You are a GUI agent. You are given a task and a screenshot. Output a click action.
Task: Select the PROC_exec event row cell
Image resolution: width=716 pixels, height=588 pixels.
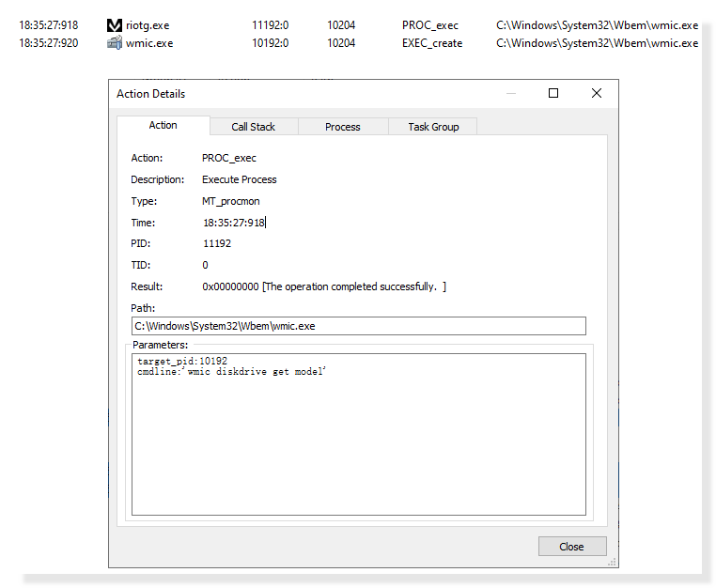point(429,25)
